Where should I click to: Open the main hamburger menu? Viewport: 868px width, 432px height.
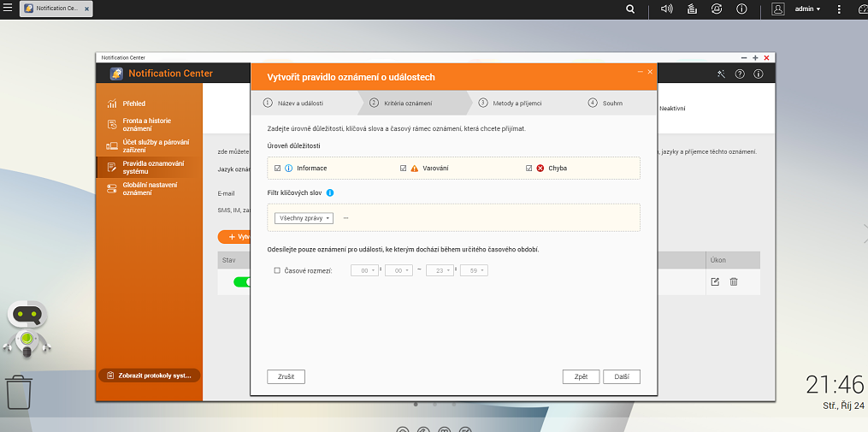click(x=8, y=8)
